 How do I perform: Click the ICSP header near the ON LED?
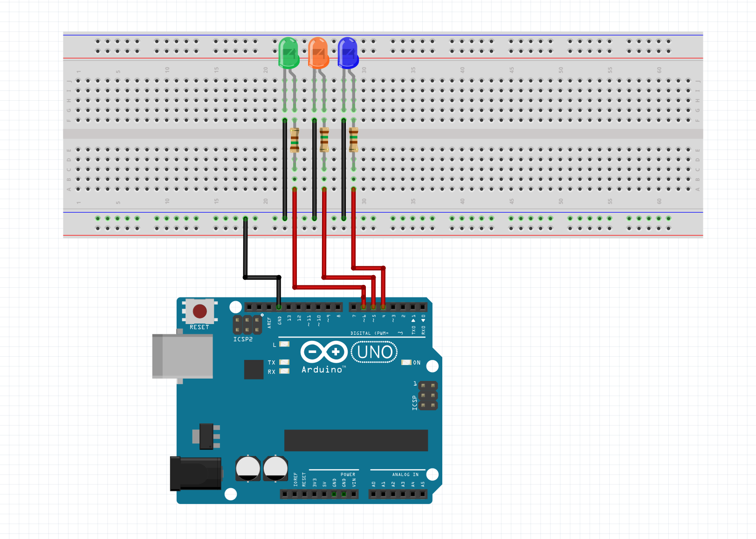[428, 396]
